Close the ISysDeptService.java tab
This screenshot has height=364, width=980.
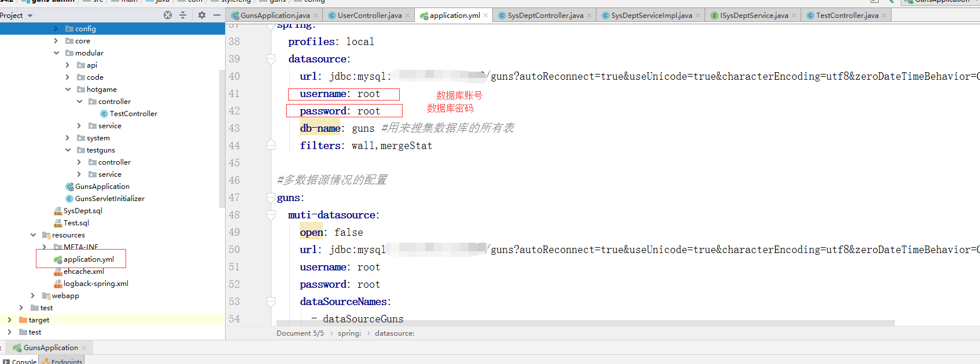(x=794, y=16)
